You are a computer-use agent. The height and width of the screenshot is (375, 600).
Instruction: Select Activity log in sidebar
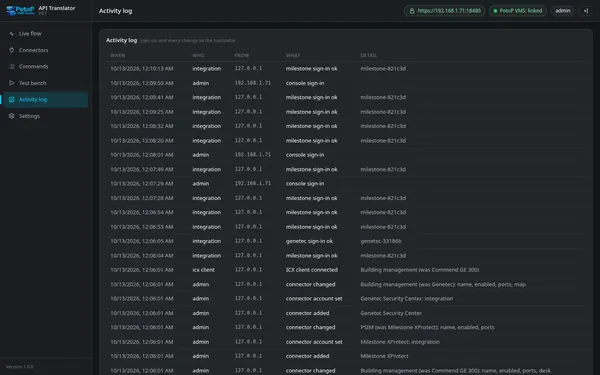pos(46,99)
